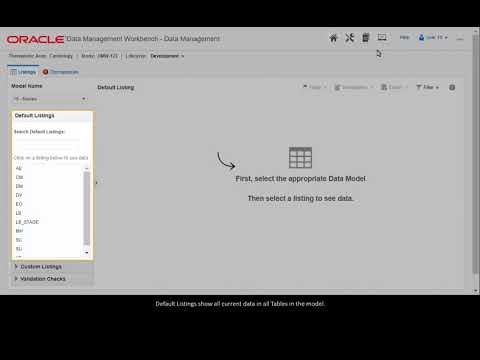Click the table icon on Listings tab
480x360 pixels.
pos(13,72)
